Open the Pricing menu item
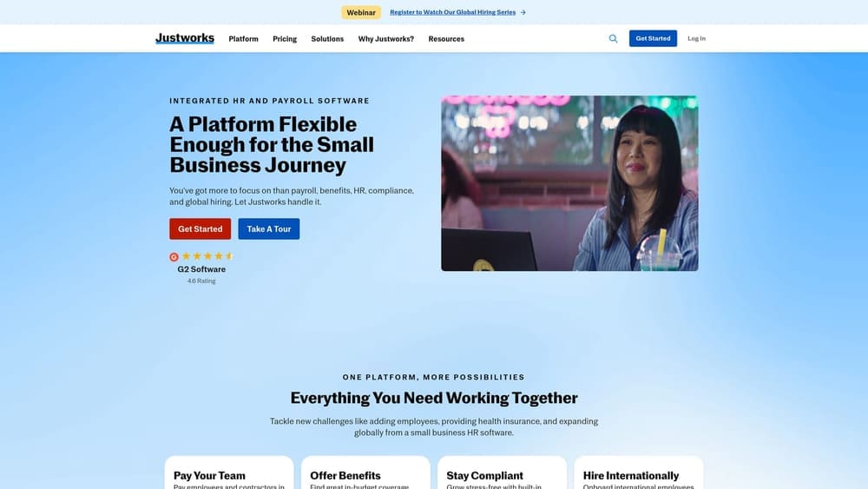Screen dimensions: 868x489 tap(285, 39)
